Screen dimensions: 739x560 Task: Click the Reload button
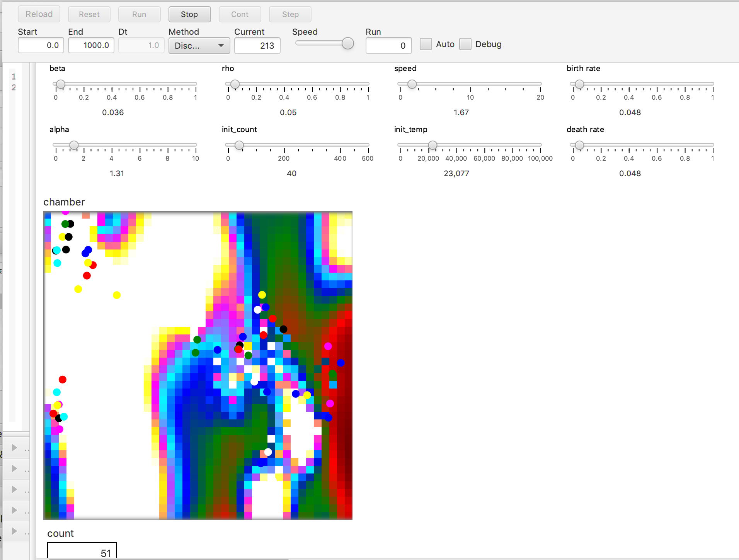pyautogui.click(x=39, y=14)
